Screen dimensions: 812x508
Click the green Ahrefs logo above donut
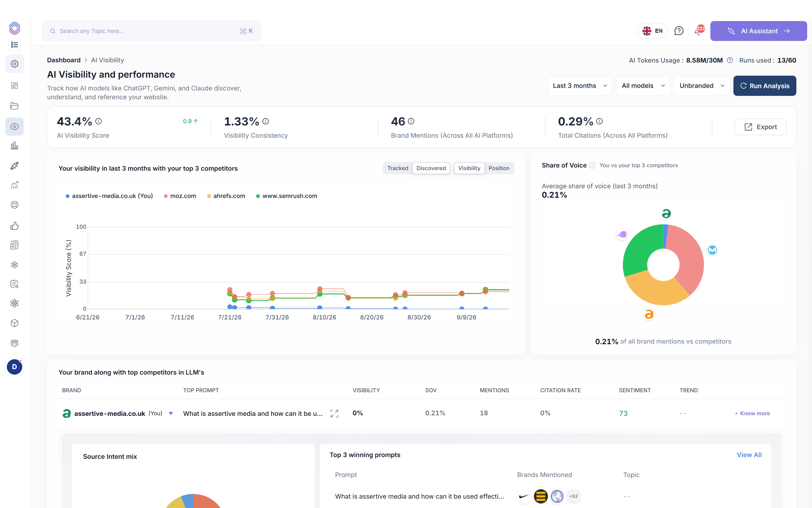pyautogui.click(x=666, y=214)
